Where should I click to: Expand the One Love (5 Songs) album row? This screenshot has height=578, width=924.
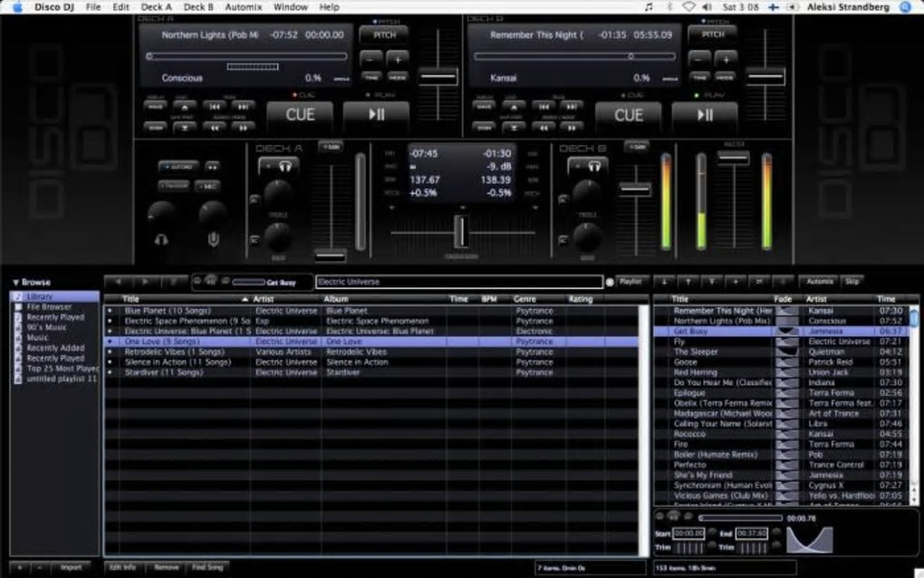coord(111,342)
